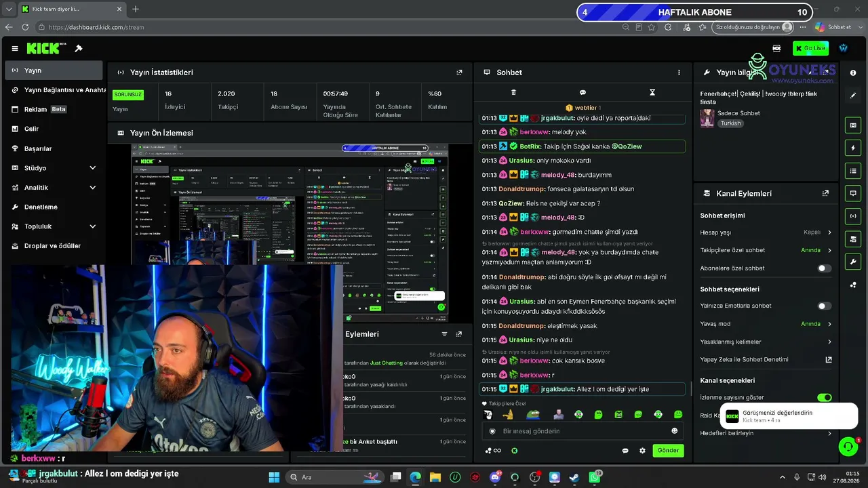Viewport: 868px width, 488px height.
Task: Pop out the Kanal Eylemleri panel
Action: coord(825,193)
